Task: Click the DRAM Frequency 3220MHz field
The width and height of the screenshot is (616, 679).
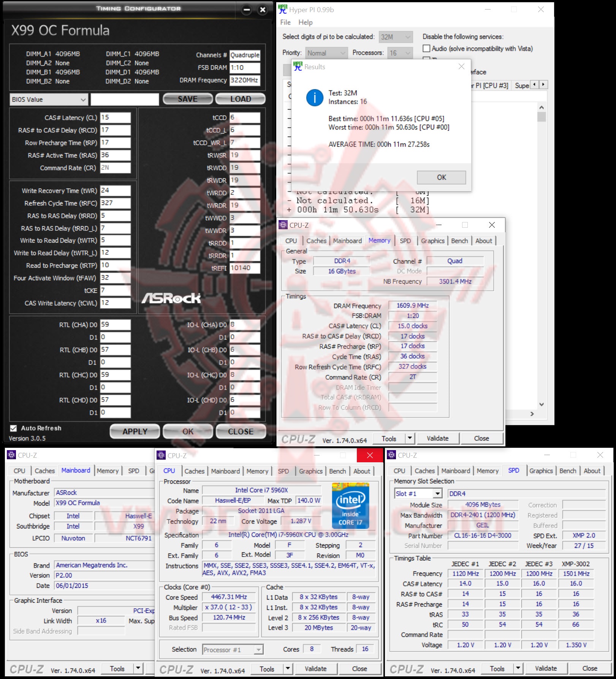Action: tap(245, 80)
